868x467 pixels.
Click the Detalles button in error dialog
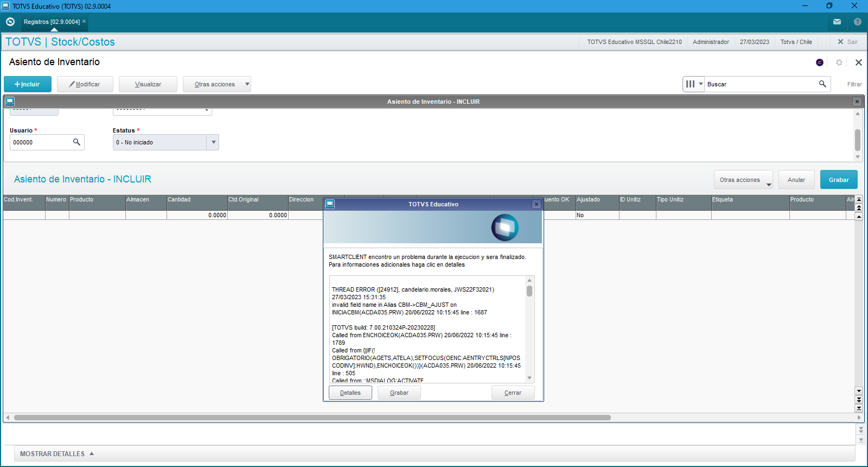click(350, 393)
